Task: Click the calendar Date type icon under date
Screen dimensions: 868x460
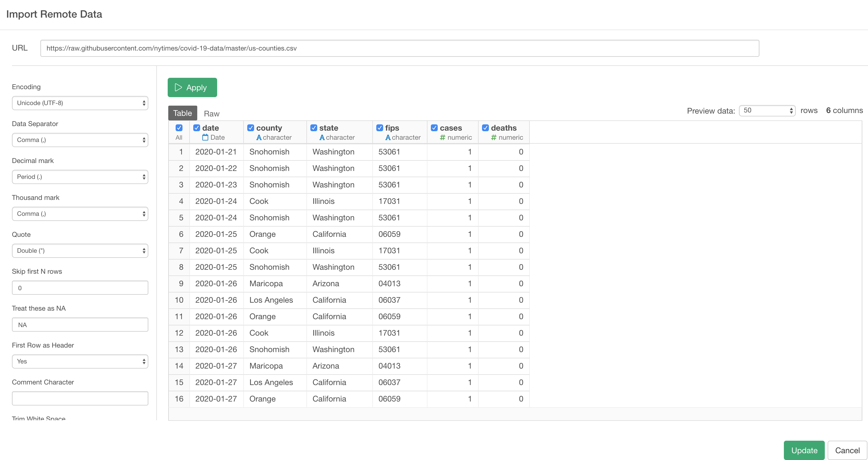Action: (205, 137)
